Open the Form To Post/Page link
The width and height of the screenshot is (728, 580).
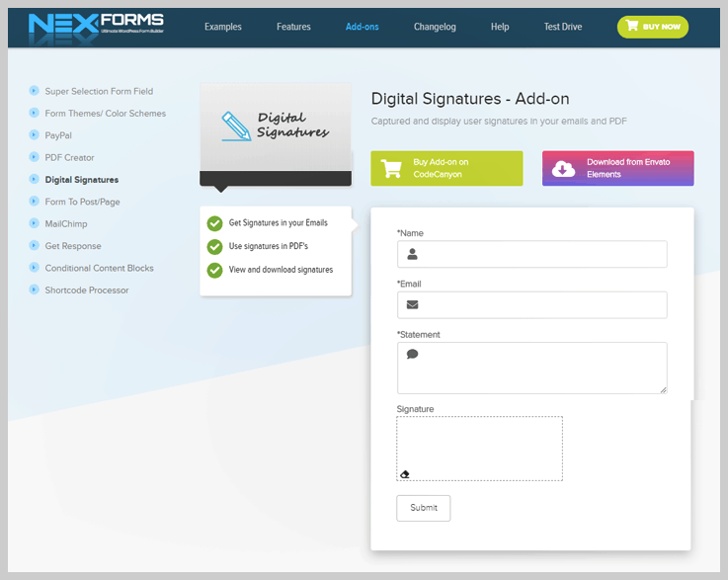coord(82,202)
